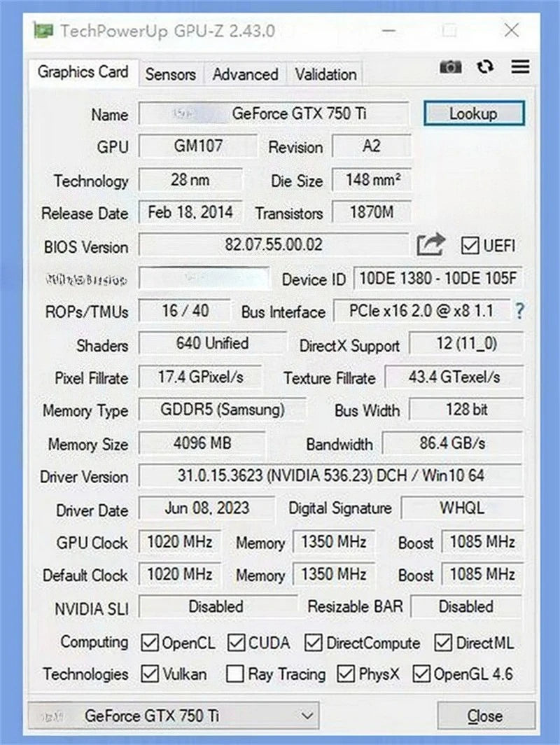
Task: Open the GeForce GTX 750 Ti card dropdown
Action: pos(174,716)
